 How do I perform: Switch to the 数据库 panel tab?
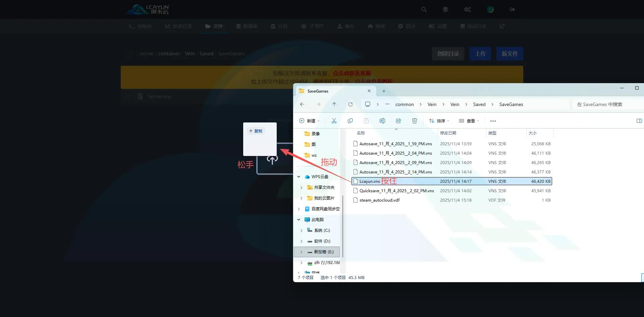[x=247, y=26]
